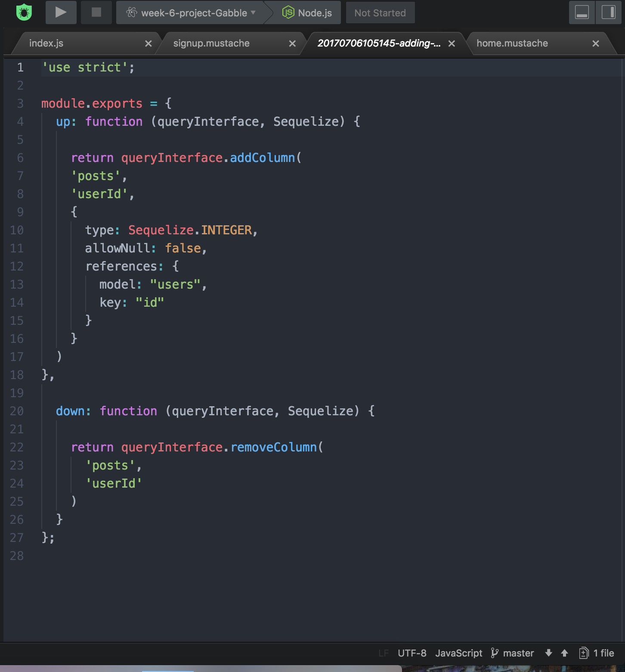Image resolution: width=625 pixels, height=672 pixels.
Task: Toggle the bottom panel icon
Action: tap(582, 13)
